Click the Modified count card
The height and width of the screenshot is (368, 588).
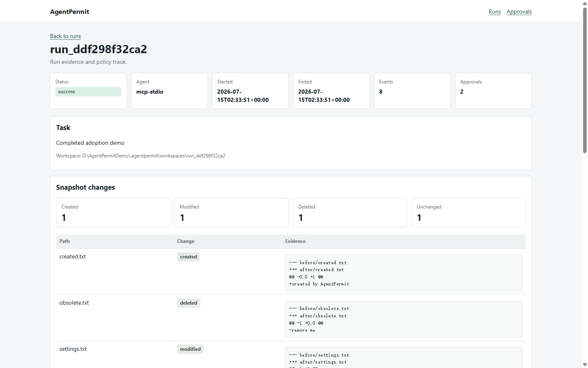coord(232,213)
